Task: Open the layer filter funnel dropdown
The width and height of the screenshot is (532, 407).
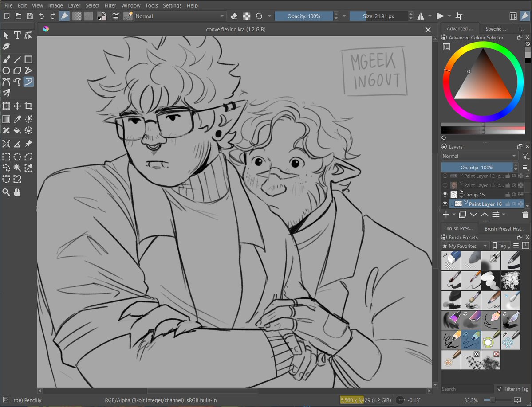Action: coord(525,156)
